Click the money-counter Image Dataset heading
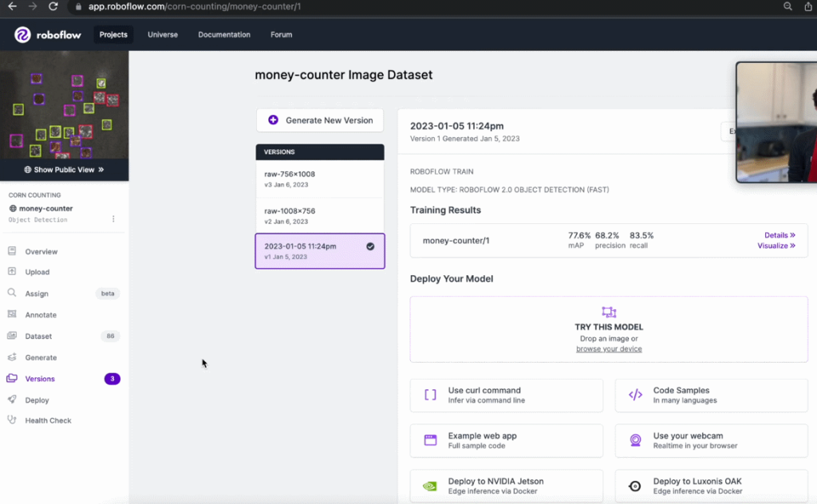 click(343, 75)
